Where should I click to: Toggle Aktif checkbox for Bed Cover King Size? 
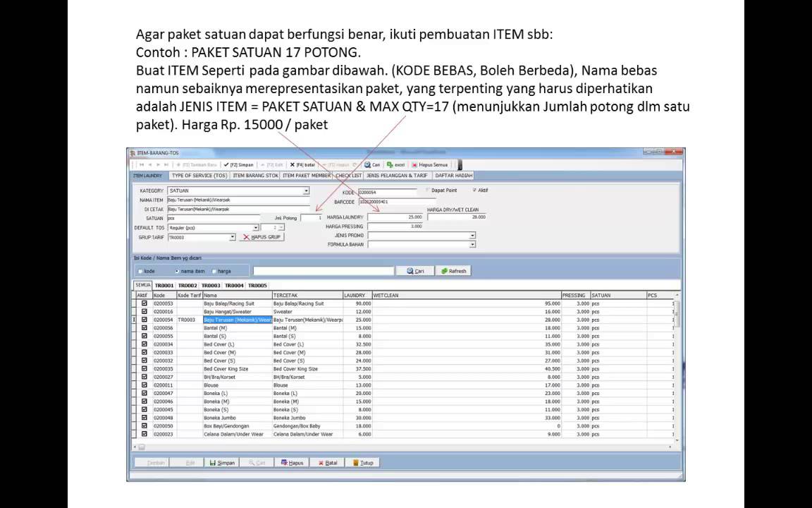144,368
